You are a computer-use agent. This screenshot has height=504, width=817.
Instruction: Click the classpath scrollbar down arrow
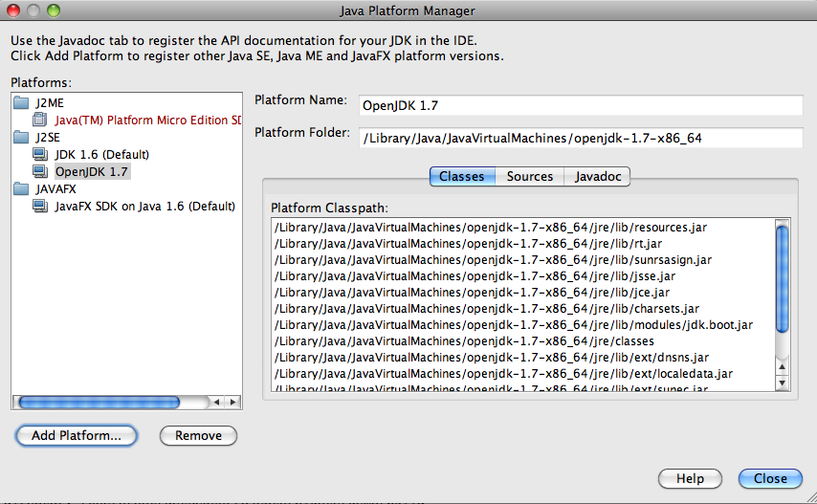[x=783, y=383]
